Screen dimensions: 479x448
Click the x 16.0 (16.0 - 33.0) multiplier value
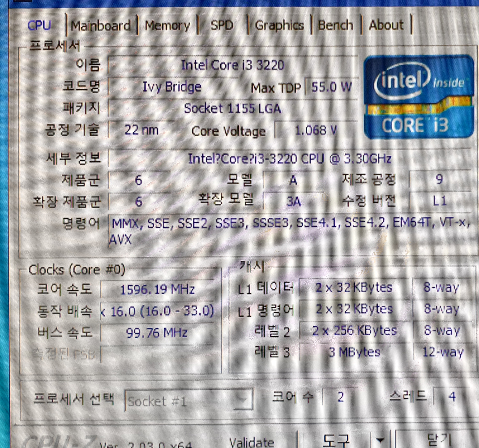[x=157, y=311]
